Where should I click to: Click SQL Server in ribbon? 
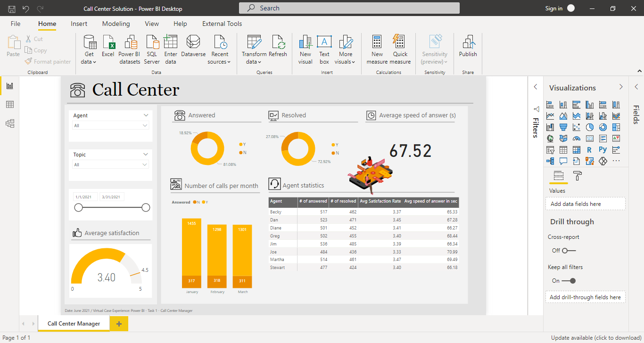pyautogui.click(x=152, y=49)
